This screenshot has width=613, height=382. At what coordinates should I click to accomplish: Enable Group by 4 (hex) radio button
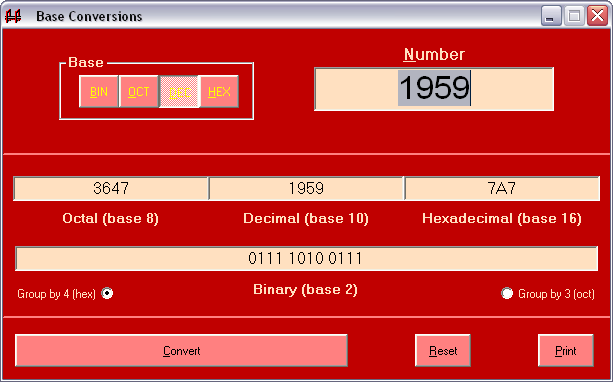107,293
